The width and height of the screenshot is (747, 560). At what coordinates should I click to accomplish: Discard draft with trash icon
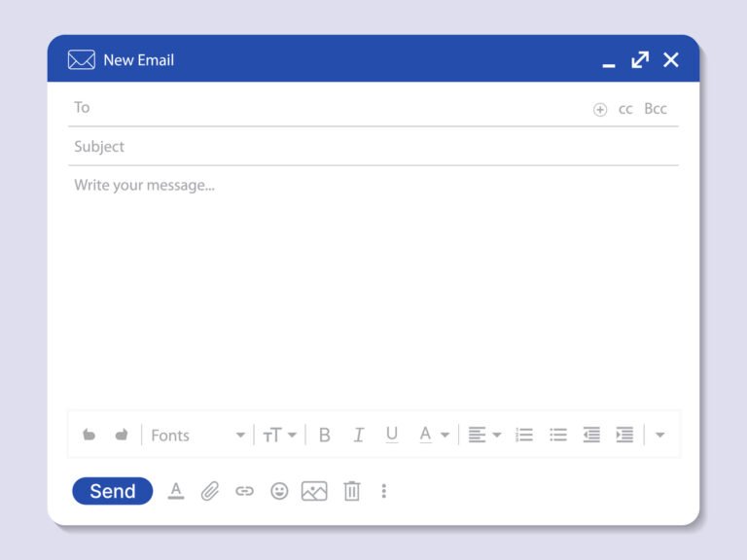(x=352, y=491)
